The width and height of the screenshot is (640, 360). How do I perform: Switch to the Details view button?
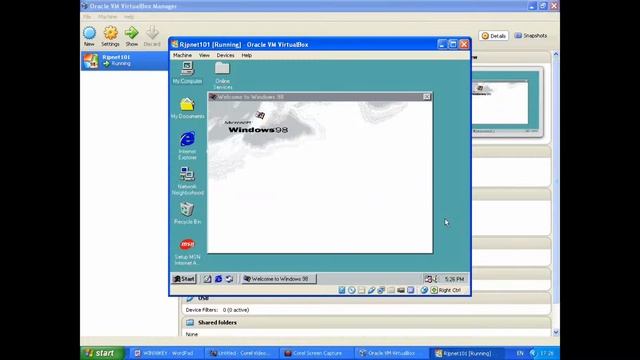(x=493, y=36)
